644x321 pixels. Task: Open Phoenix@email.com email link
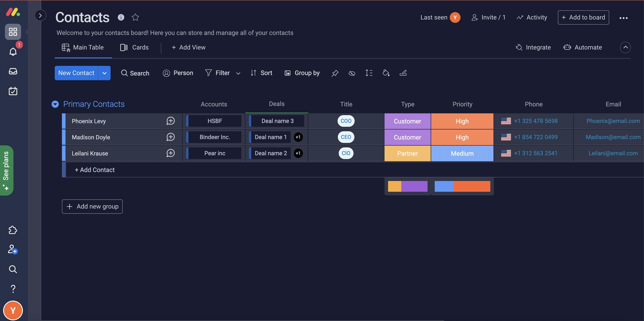(613, 121)
